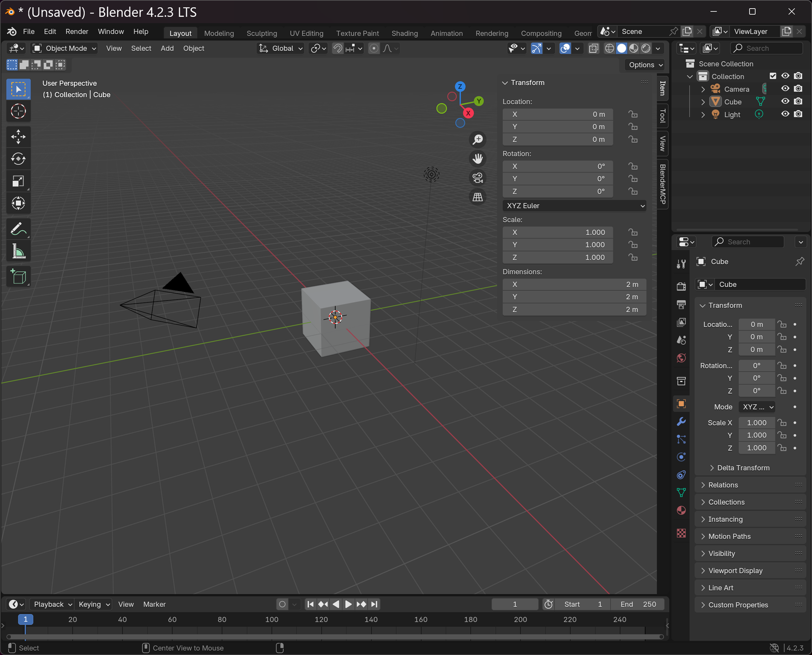Click the Dimensions Z value field
Viewport: 812px width, 655px height.
coord(574,310)
